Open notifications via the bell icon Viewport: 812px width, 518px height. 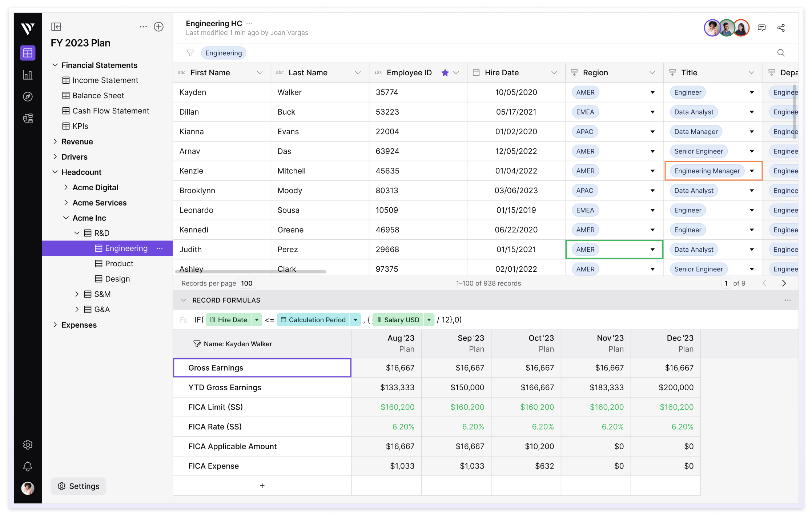coord(28,466)
